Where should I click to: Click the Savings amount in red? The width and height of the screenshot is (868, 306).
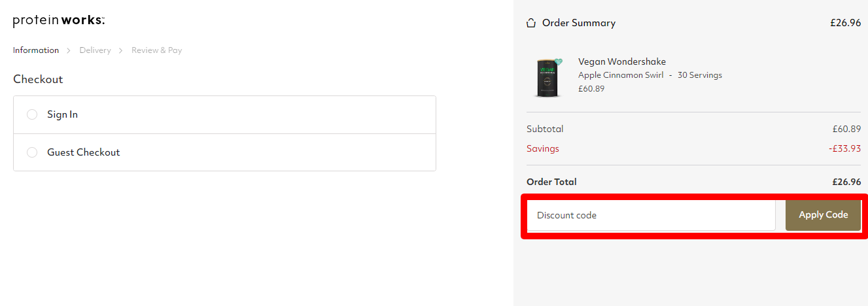click(844, 148)
